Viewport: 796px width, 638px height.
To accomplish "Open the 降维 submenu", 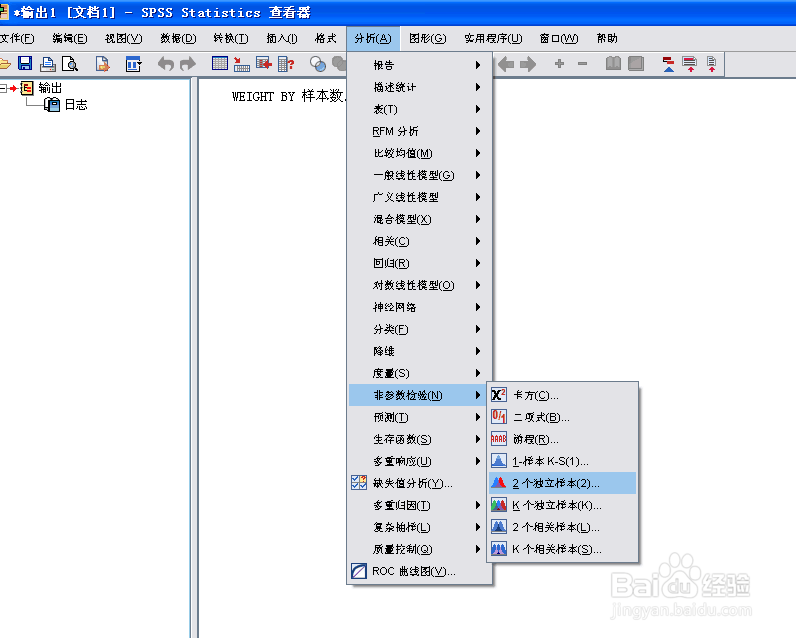I will pos(419,351).
